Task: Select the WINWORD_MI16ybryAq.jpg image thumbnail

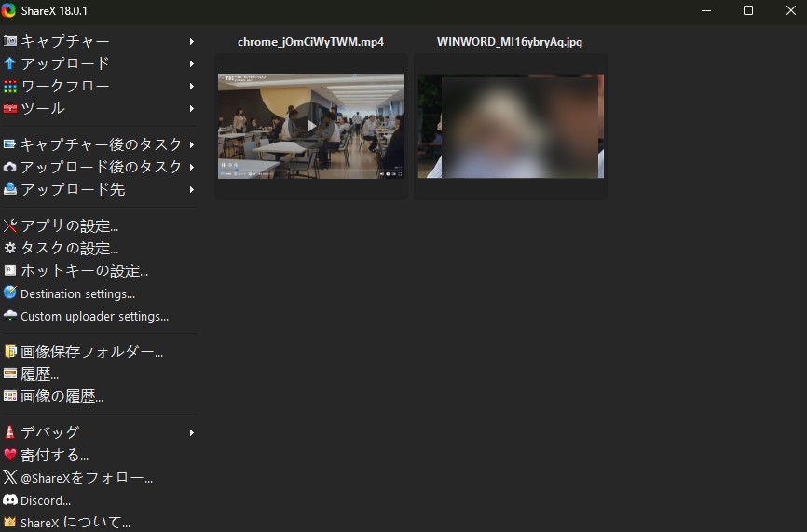Action: [x=510, y=126]
